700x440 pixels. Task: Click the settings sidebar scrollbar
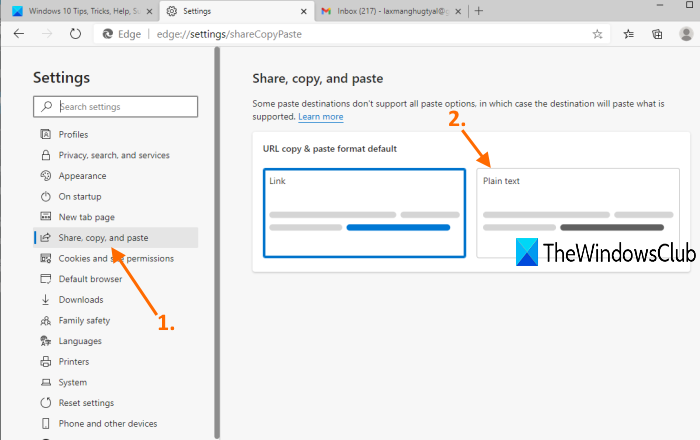tap(217, 243)
